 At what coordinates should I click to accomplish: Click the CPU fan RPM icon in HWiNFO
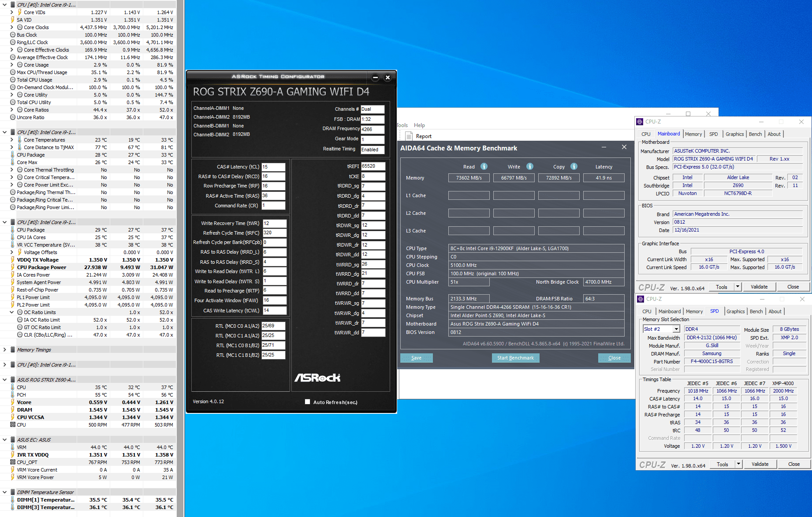[13, 425]
